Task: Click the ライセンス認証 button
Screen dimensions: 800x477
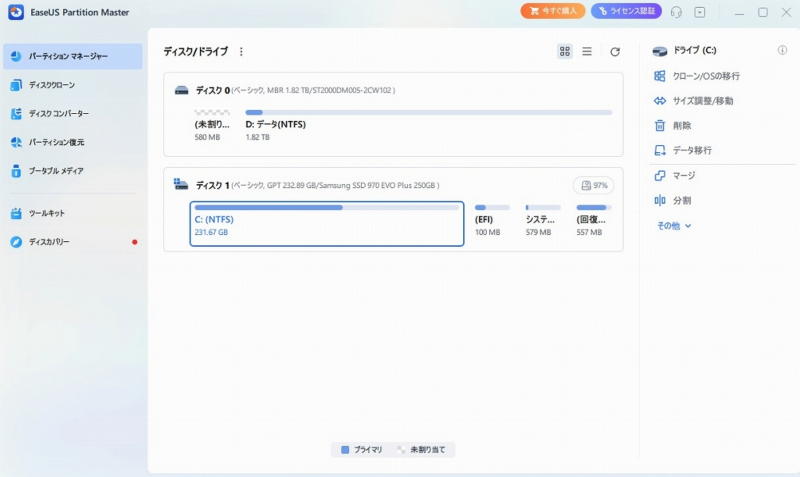Action: pos(626,12)
